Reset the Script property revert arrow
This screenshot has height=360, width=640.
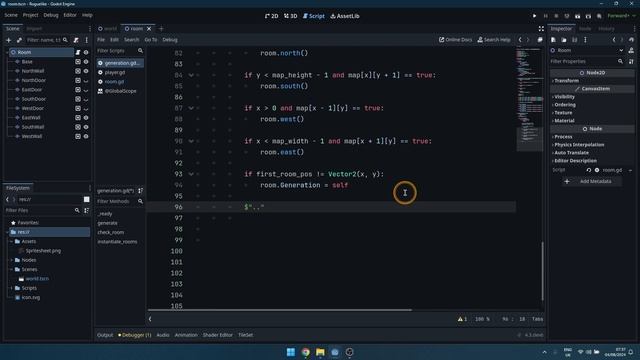589,170
